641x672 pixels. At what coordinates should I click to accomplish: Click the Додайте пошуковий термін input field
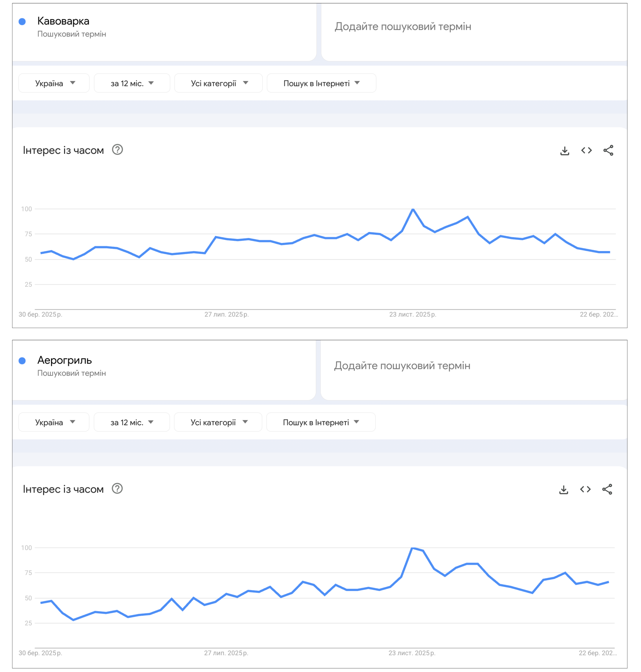coord(403,27)
